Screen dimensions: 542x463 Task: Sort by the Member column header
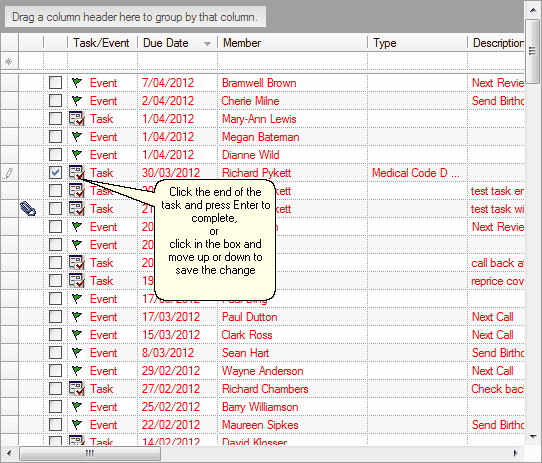click(x=292, y=43)
